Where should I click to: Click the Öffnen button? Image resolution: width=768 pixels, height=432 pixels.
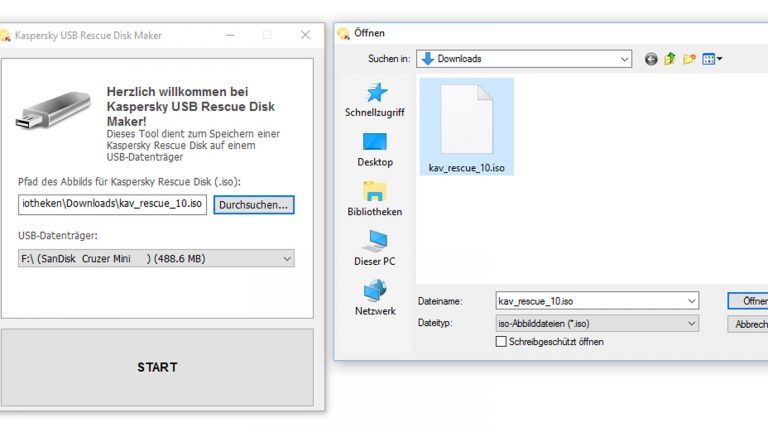click(748, 301)
